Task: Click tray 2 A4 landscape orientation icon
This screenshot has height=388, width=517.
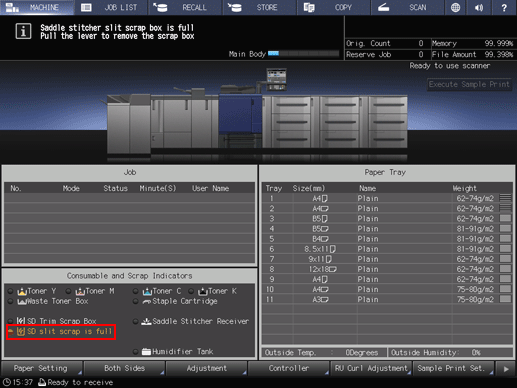Action: click(325, 209)
